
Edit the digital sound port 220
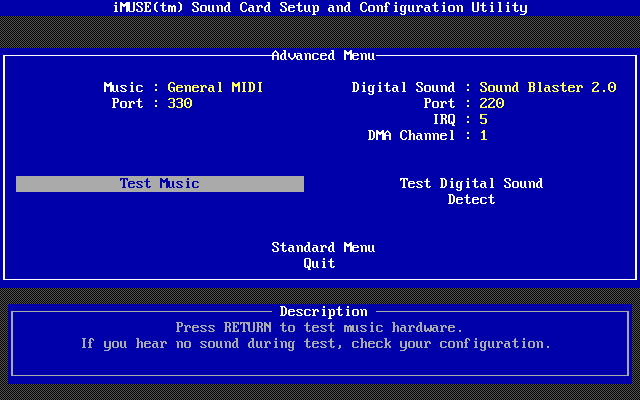pyautogui.click(x=491, y=104)
